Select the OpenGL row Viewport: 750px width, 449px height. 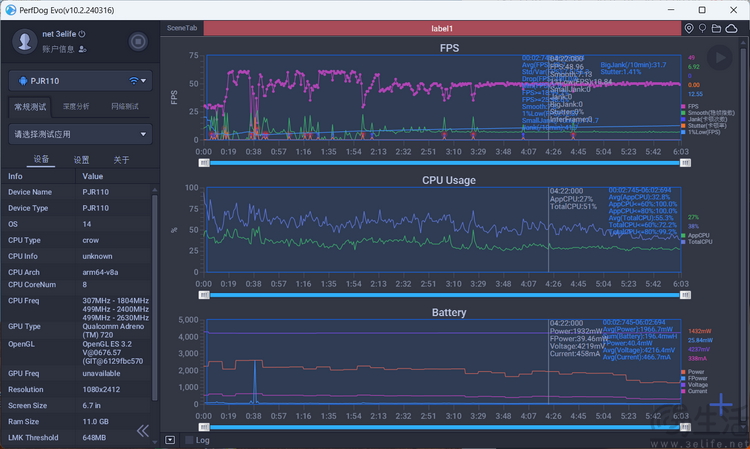coord(77,352)
